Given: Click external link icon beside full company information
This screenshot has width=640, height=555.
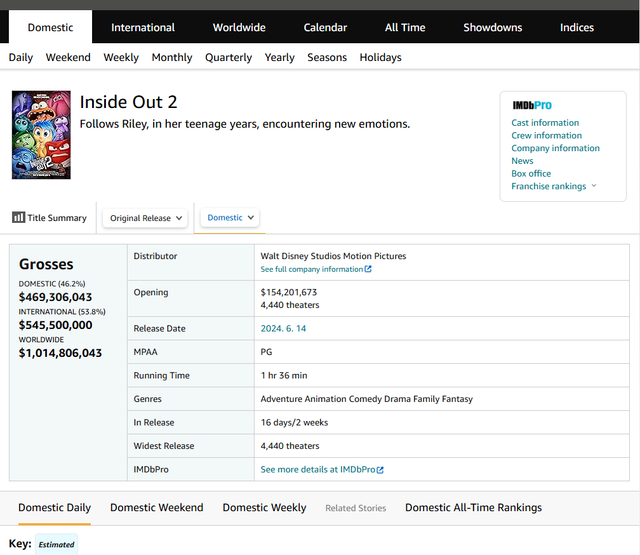Looking at the screenshot, I should tap(368, 270).
